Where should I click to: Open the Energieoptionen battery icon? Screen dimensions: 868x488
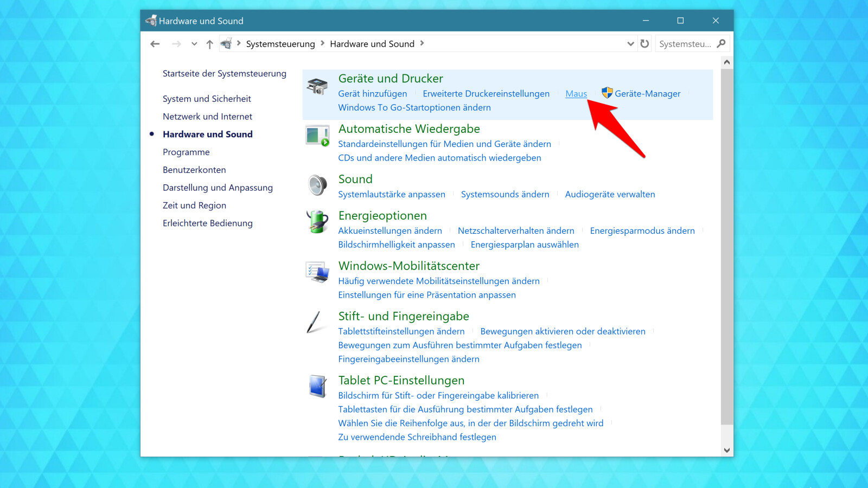(317, 222)
